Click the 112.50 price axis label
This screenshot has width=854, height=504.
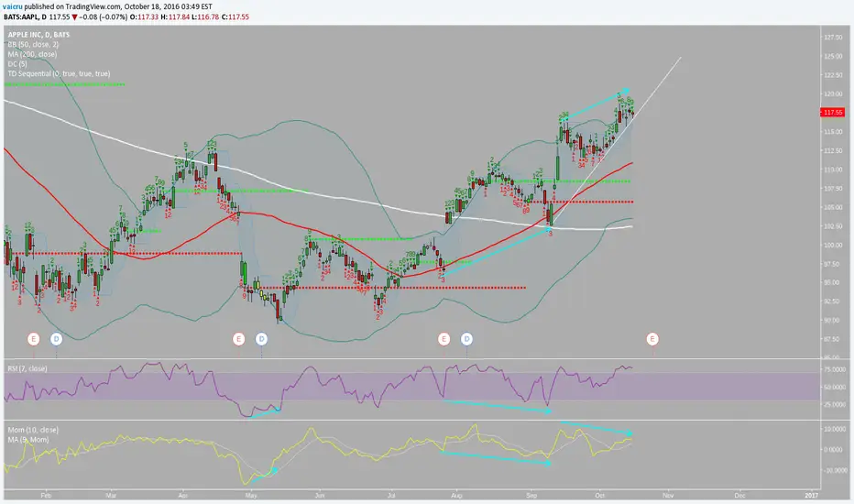click(x=833, y=150)
